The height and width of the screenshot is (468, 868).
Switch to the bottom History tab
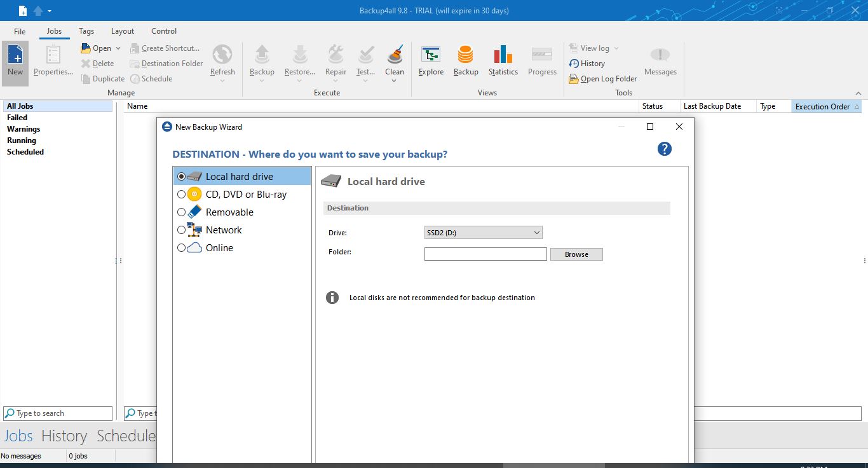pos(64,436)
